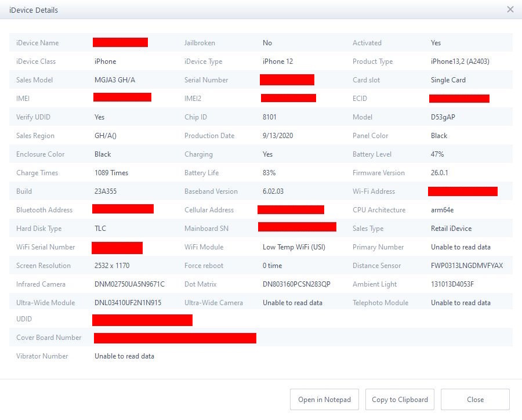Select the Dot Matrix value DN803160PCSN283QP
The width and height of the screenshot is (522, 420).
[296, 284]
